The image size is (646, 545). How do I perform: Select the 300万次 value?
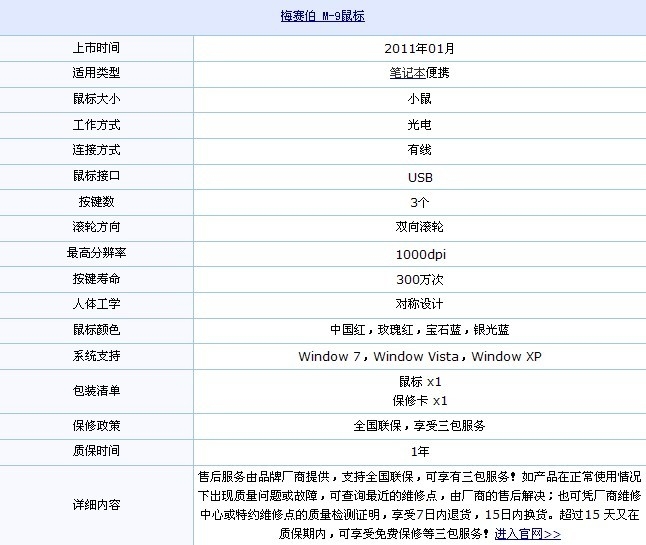tap(419, 279)
